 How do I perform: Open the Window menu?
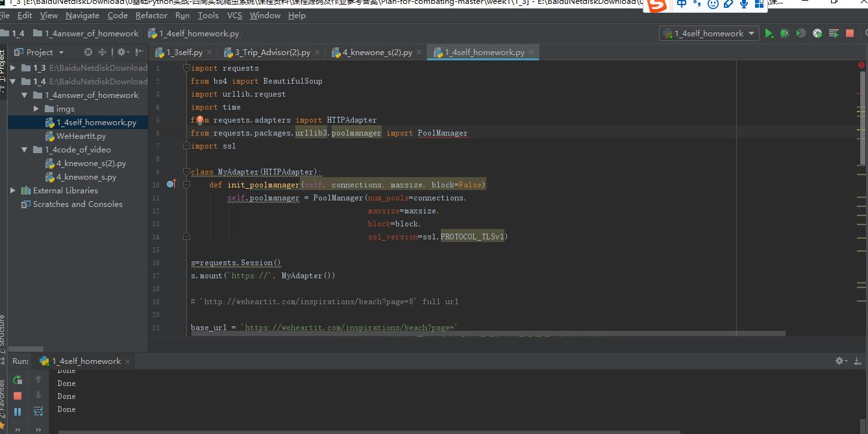[x=265, y=15]
